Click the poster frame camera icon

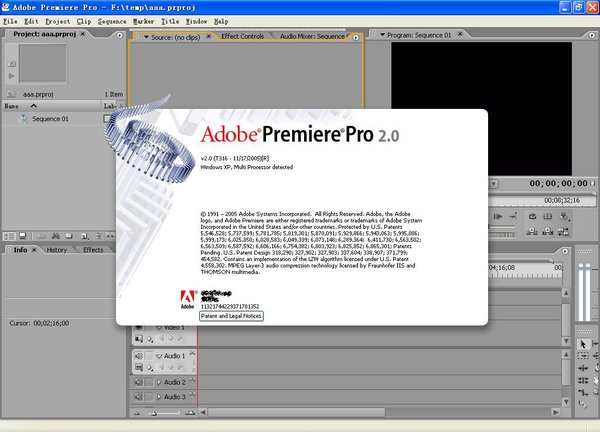(12, 64)
